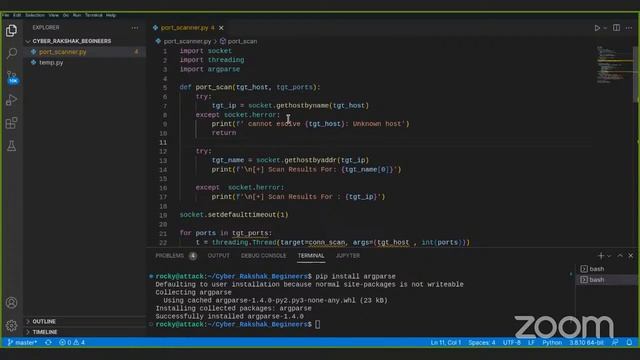Click the master branch in status bar

(22, 342)
